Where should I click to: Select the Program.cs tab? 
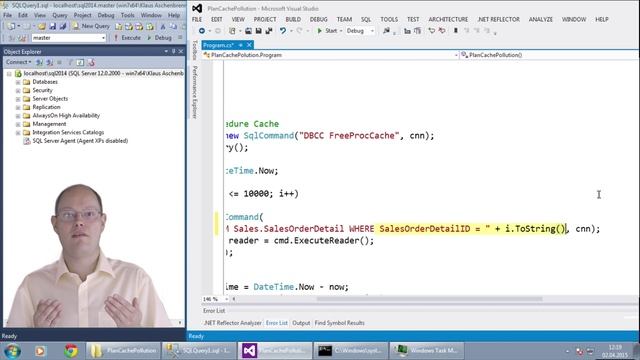point(218,45)
